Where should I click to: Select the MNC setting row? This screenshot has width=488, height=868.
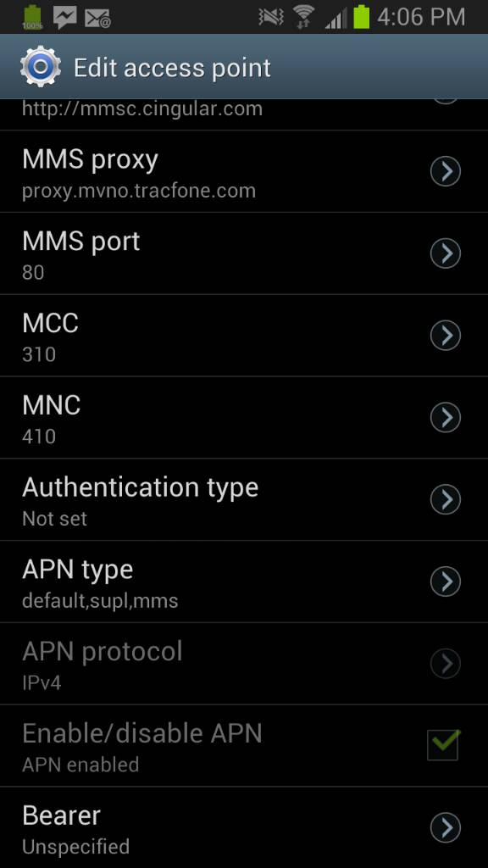point(244,417)
